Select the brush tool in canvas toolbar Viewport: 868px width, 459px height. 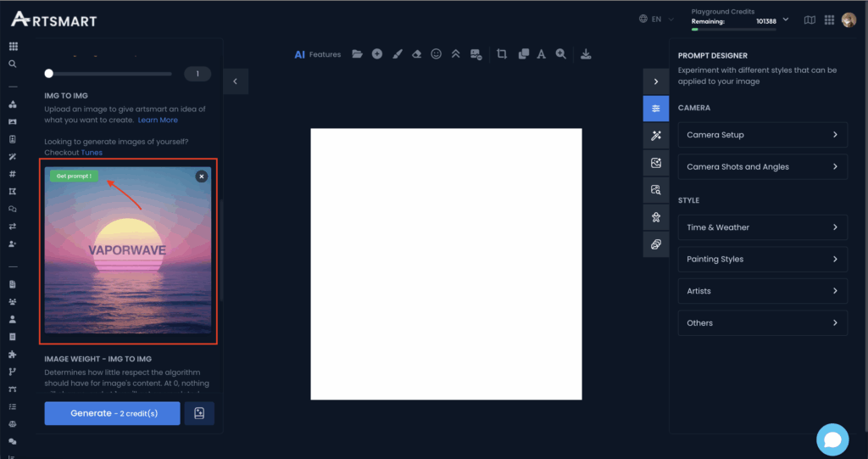click(397, 54)
